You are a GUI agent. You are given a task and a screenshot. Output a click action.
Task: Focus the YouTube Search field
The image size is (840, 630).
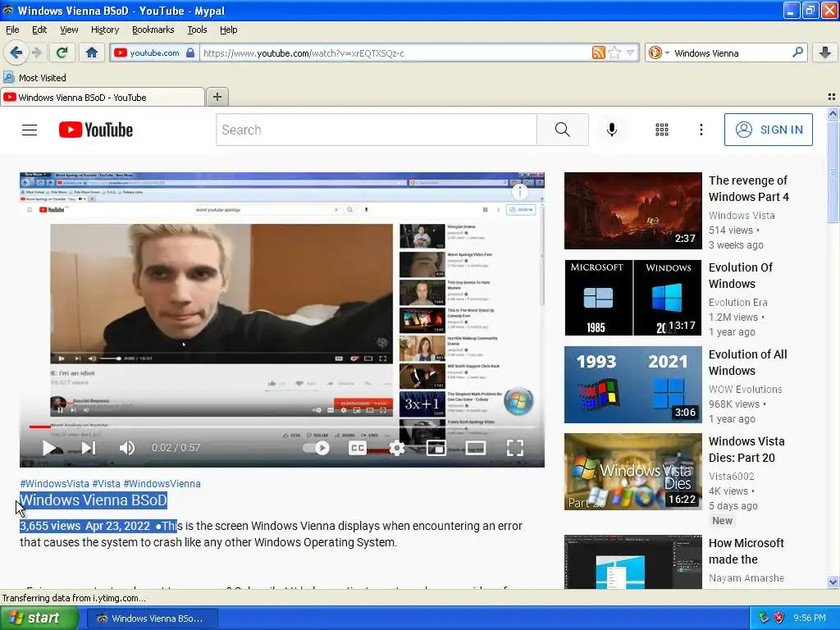pos(377,130)
